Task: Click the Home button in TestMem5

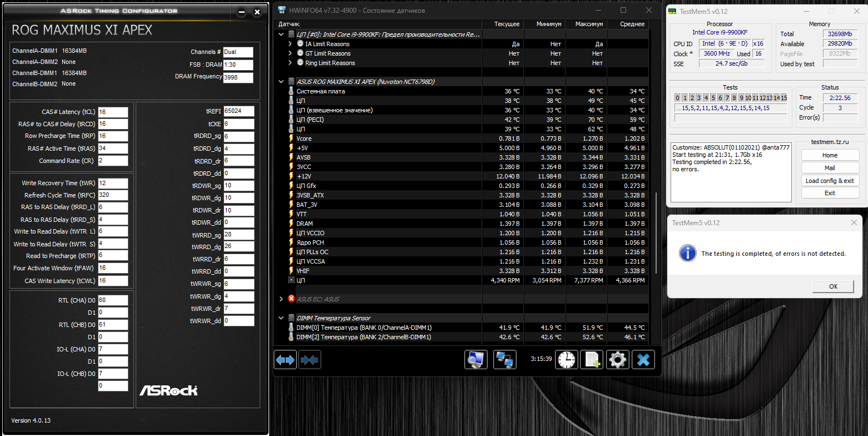Action: click(830, 155)
